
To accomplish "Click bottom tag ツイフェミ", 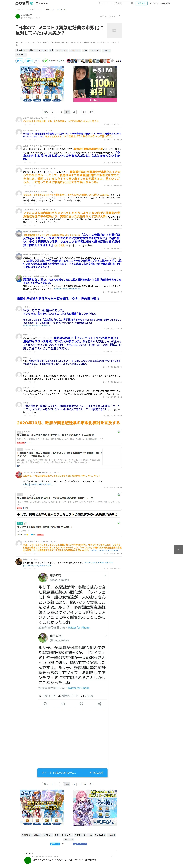I will point(69,839).
